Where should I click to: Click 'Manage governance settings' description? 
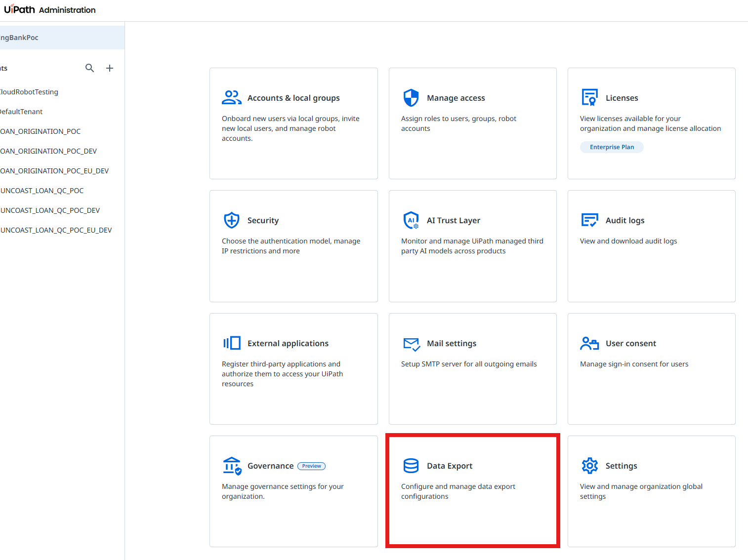click(x=283, y=491)
